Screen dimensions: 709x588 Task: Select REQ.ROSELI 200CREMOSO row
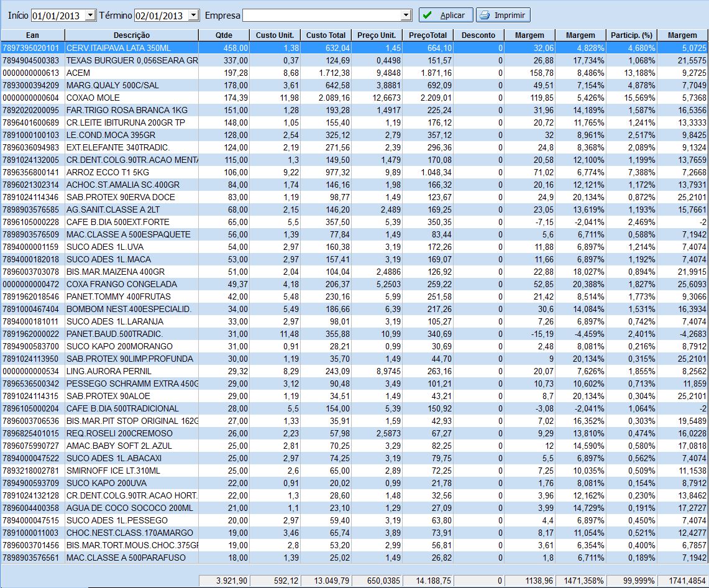click(354, 433)
